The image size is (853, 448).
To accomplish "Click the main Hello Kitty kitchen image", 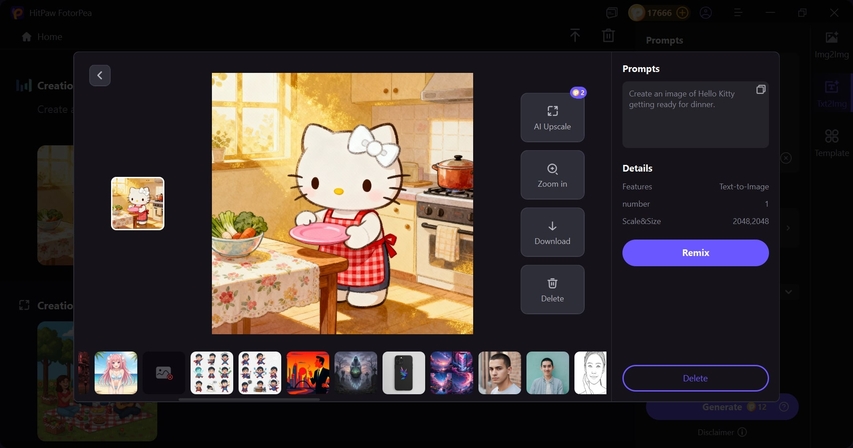I will point(342,203).
